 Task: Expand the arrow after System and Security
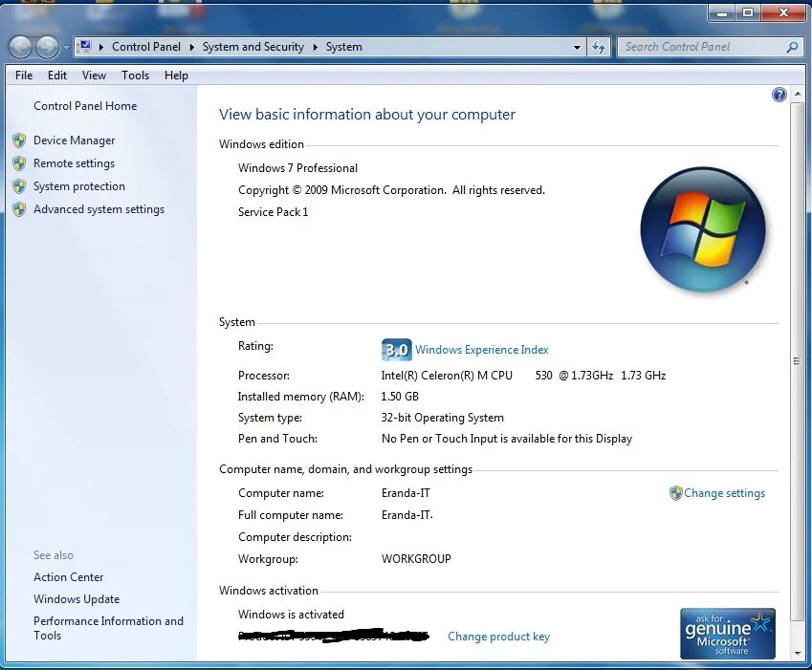pyautogui.click(x=315, y=47)
